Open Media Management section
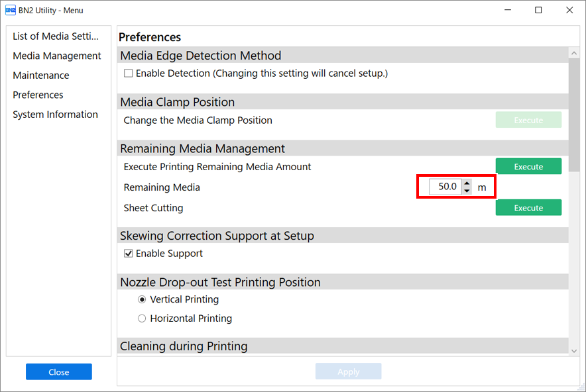This screenshot has height=392, width=586. 57,56
